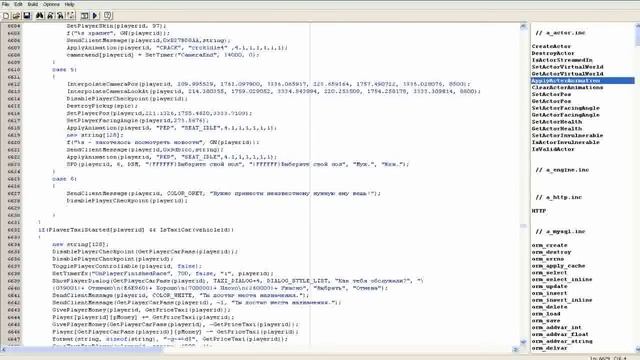Open the File menu

click(6, 4)
